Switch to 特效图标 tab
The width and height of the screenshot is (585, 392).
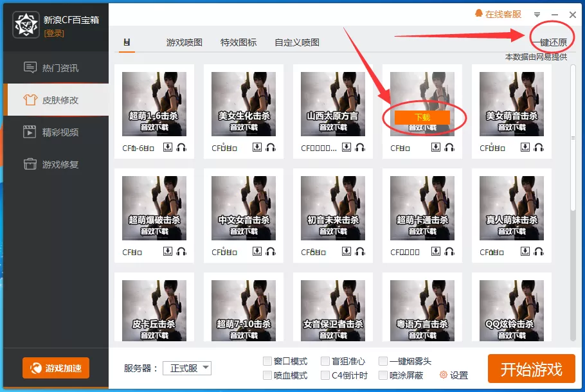pyautogui.click(x=239, y=42)
